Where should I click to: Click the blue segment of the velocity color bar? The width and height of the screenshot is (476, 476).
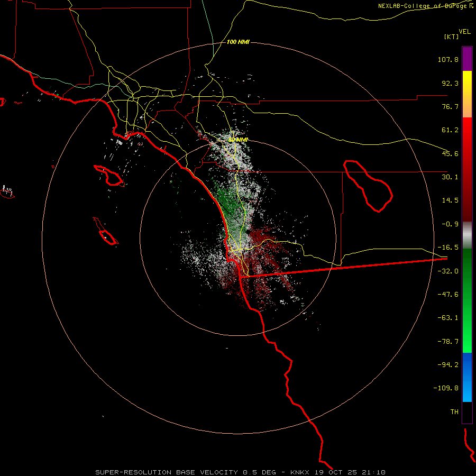(467, 377)
